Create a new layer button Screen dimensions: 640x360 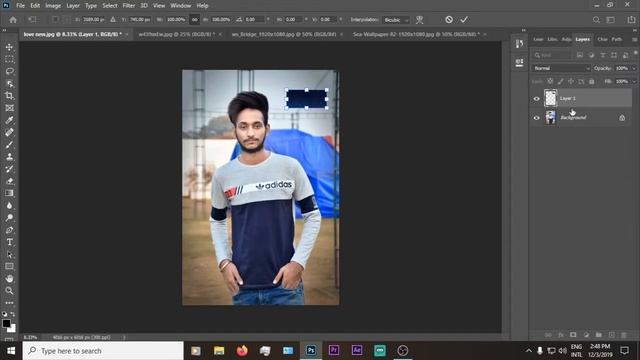click(611, 335)
